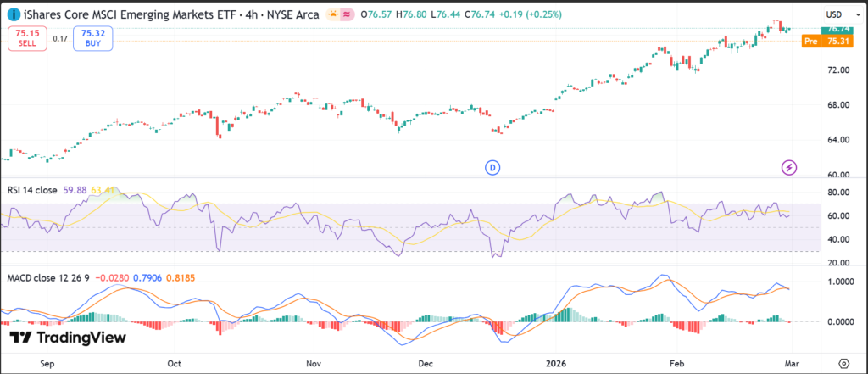Click the purple lightning bolt event icon
The image size is (868, 374).
789,167
